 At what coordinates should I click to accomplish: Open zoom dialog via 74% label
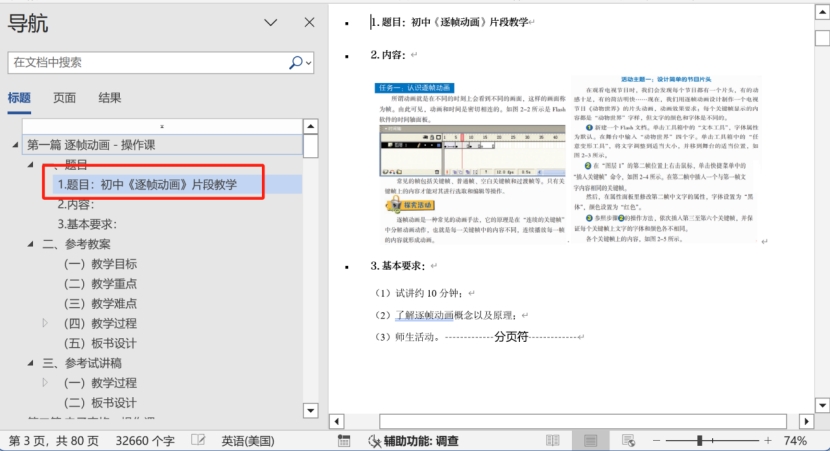tap(796, 441)
